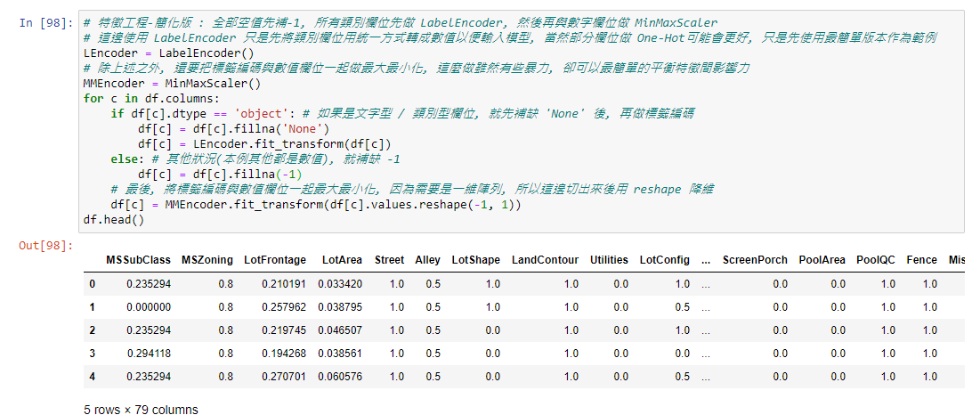Place cursor on df.head() code line
Image resolution: width=980 pixels, height=415 pixels.
[113, 219]
